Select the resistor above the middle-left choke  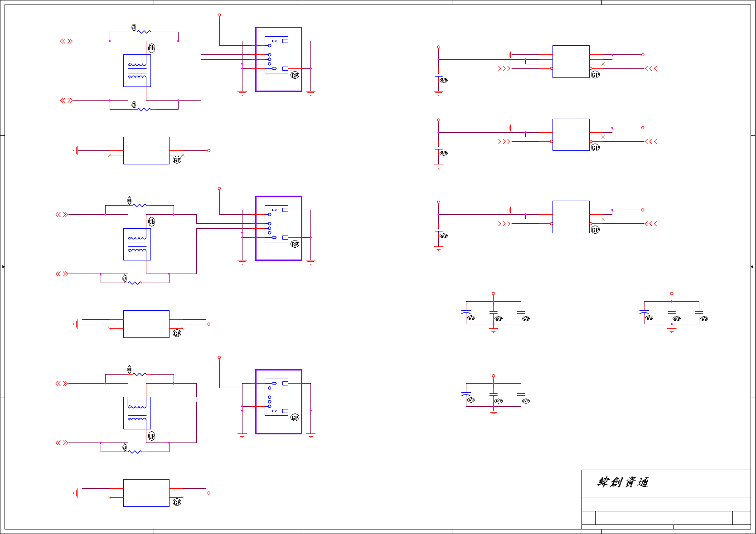pyautogui.click(x=140, y=205)
